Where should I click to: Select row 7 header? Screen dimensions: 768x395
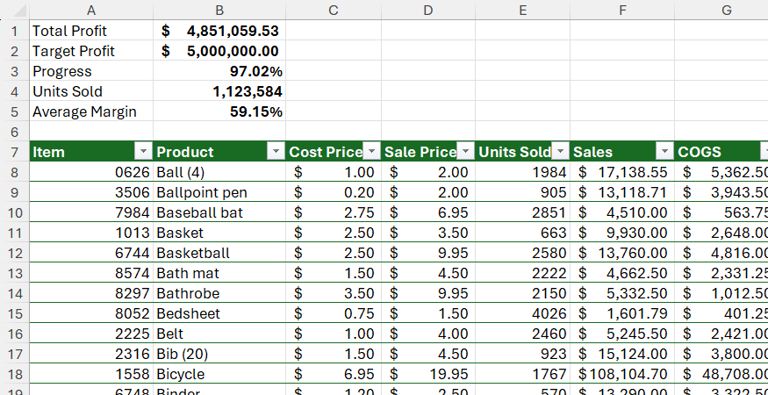pos(14,152)
